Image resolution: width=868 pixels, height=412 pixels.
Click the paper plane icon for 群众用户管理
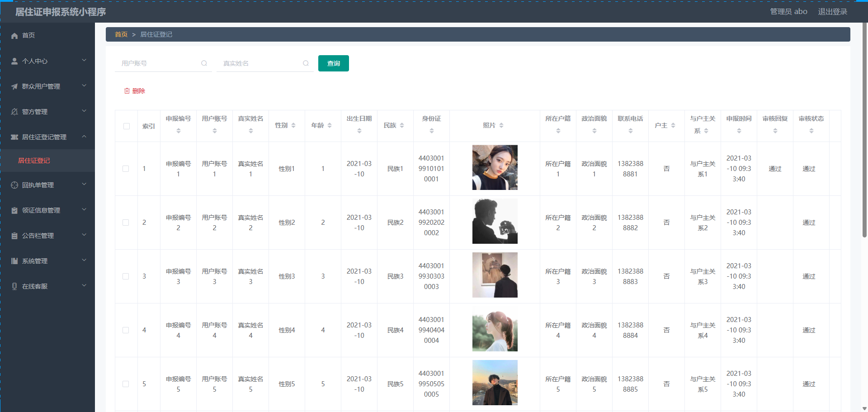click(x=14, y=86)
